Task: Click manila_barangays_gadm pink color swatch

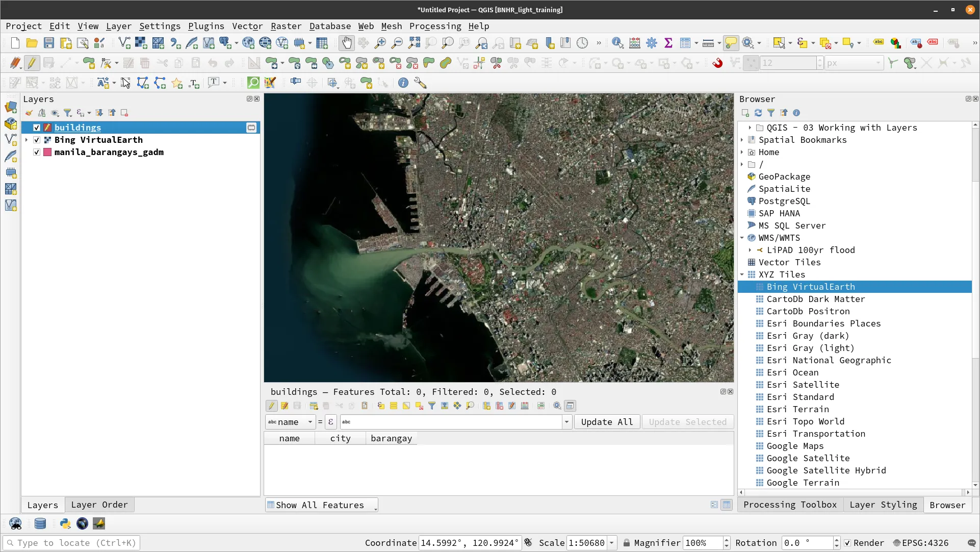Action: click(47, 152)
